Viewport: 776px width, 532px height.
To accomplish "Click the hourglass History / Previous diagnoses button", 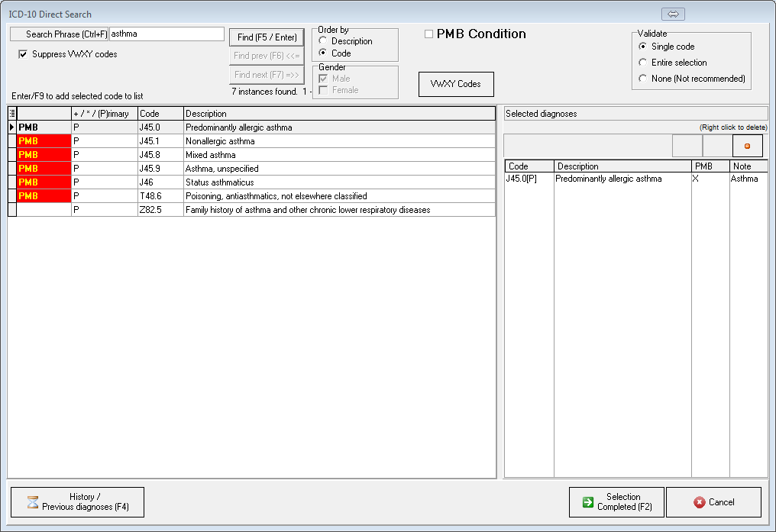I will [x=77, y=502].
